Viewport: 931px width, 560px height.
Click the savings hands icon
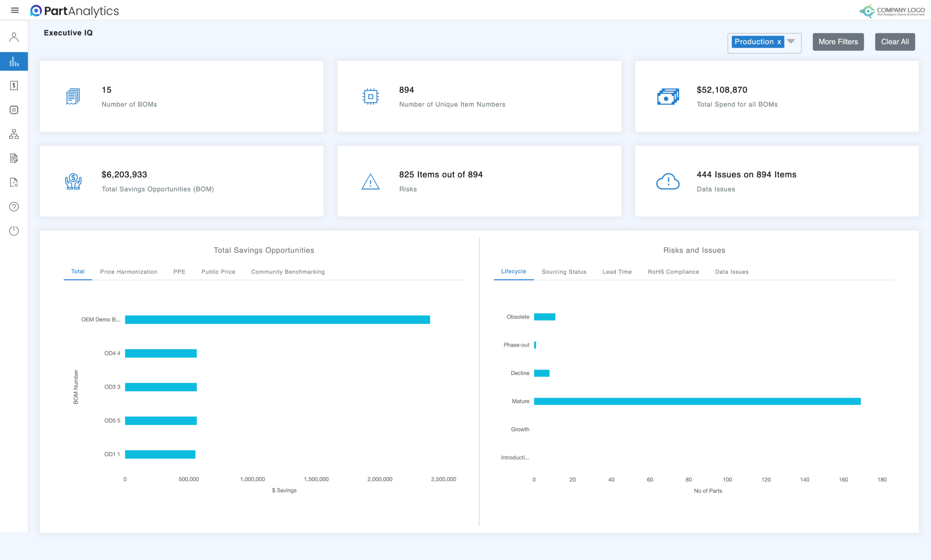click(73, 181)
